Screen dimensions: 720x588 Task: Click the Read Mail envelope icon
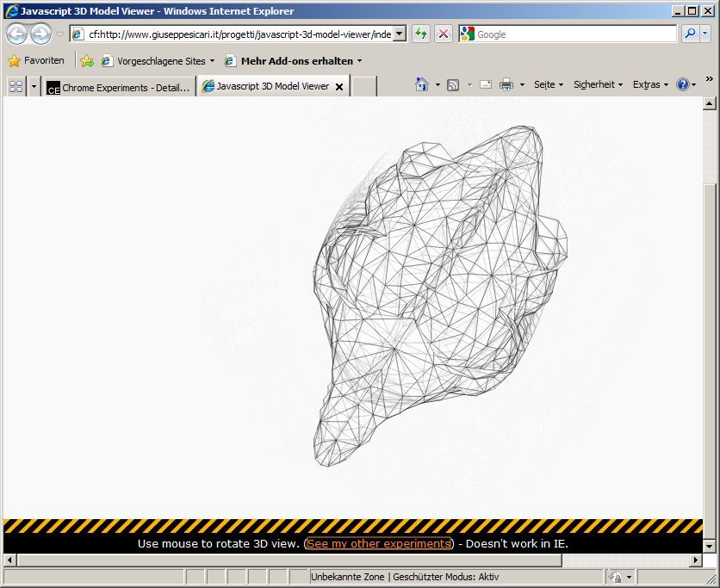pos(486,84)
